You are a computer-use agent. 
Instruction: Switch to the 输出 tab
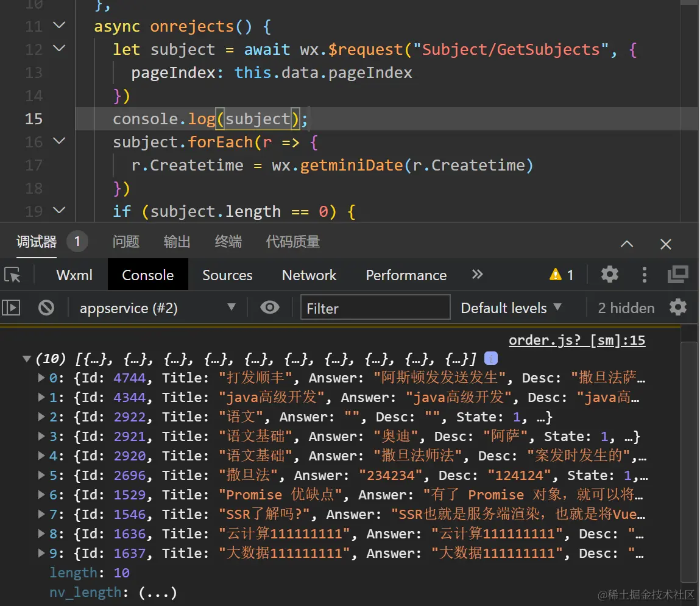click(177, 242)
